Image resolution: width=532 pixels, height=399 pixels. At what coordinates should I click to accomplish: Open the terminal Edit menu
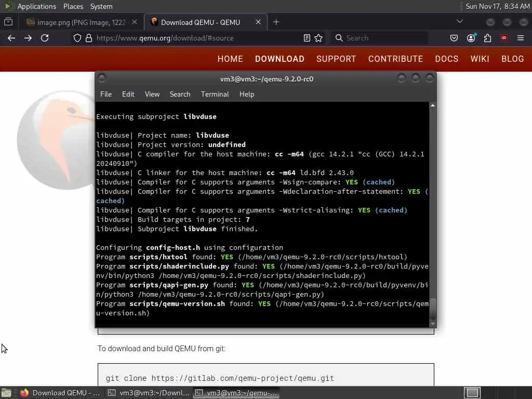coord(128,95)
